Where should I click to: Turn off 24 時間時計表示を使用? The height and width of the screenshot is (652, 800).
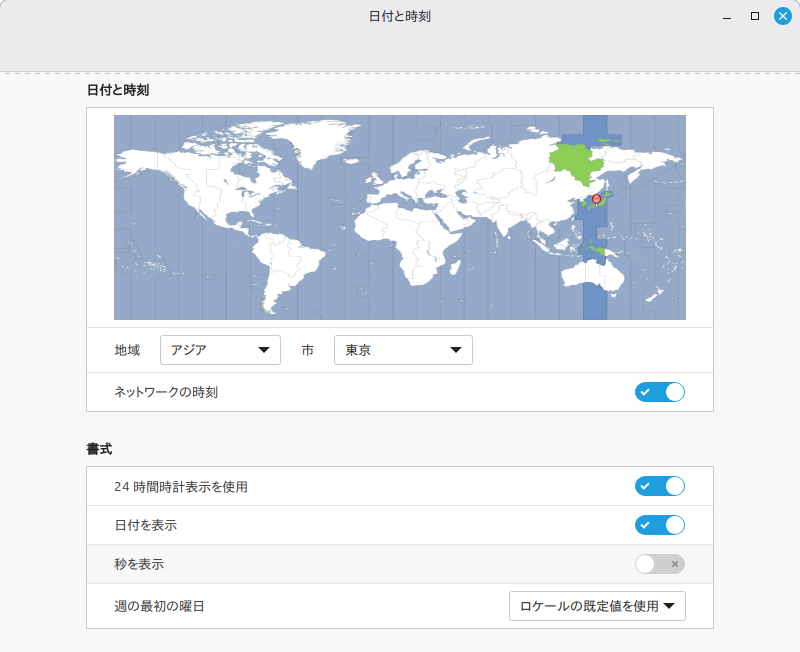(659, 487)
